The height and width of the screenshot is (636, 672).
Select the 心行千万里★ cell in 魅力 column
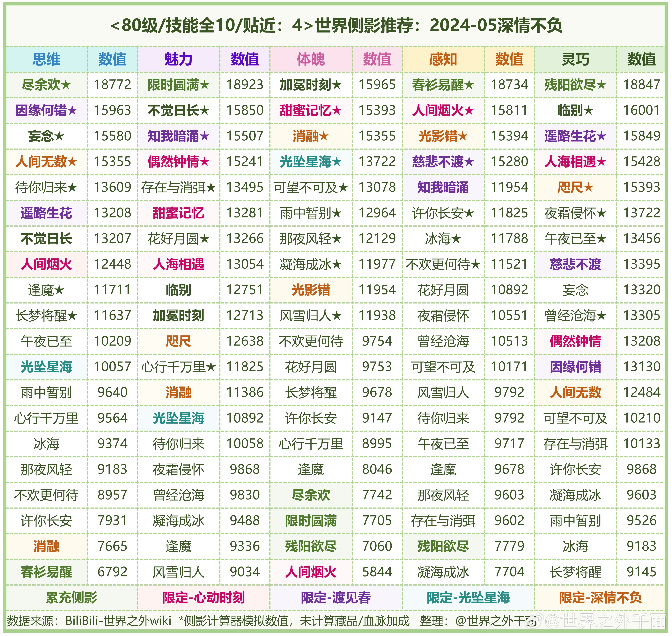pos(179,367)
